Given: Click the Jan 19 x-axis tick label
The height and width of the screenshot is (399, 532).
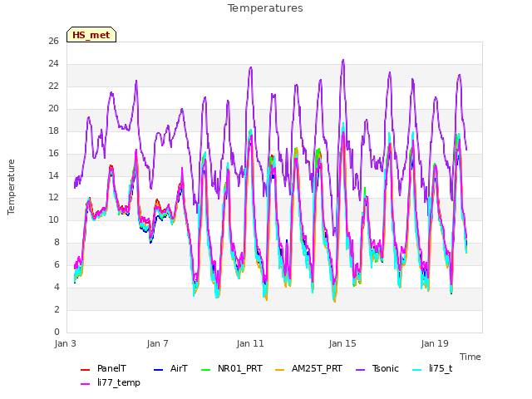Looking at the screenshot, I should pyautogui.click(x=435, y=343).
